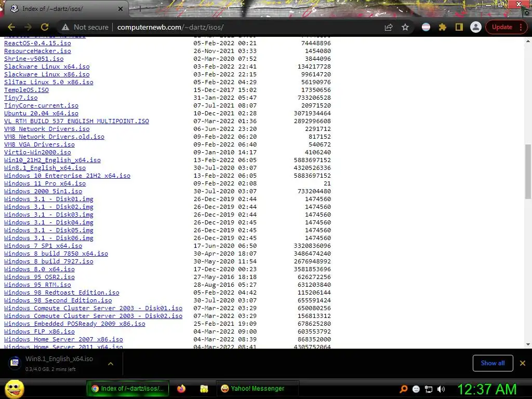Screen dimensions: 532x399
Task: Expand download options for Win8.1_English_x64.iso
Action: pyautogui.click(x=111, y=364)
